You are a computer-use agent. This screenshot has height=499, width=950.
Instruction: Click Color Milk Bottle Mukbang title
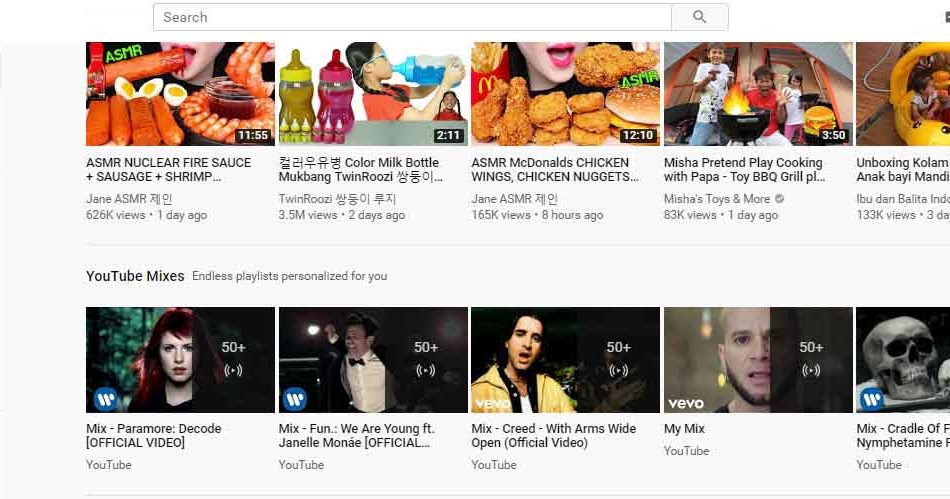click(x=360, y=170)
